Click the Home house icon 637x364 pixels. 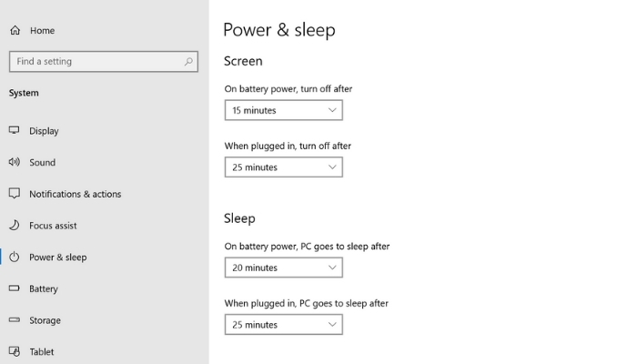(x=15, y=30)
